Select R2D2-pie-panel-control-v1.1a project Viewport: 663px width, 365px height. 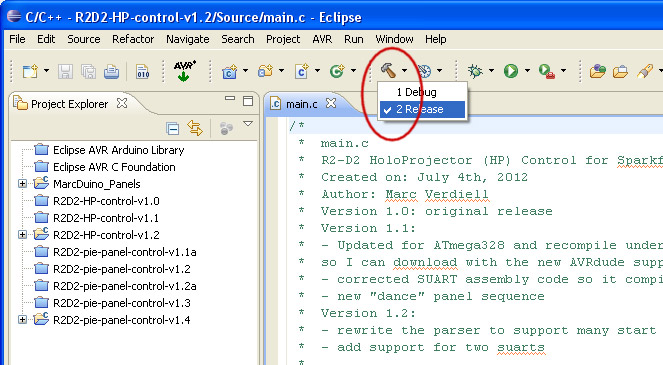(125, 252)
